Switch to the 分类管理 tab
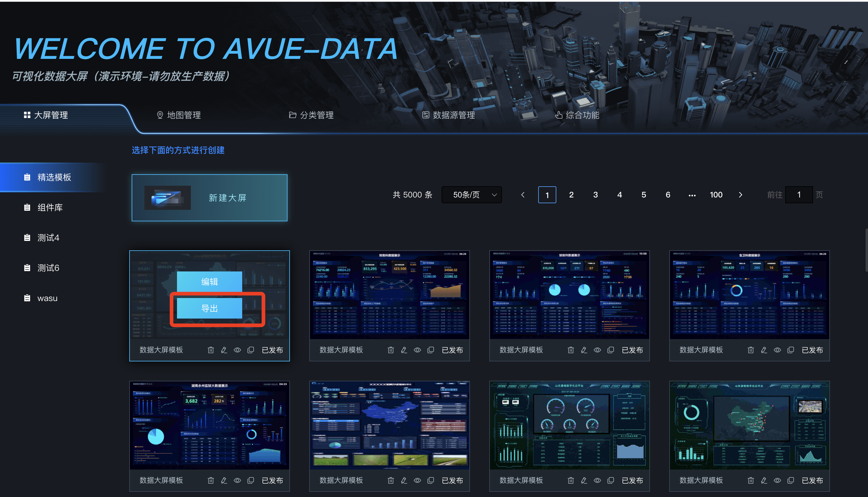The height and width of the screenshot is (497, 868). click(311, 115)
